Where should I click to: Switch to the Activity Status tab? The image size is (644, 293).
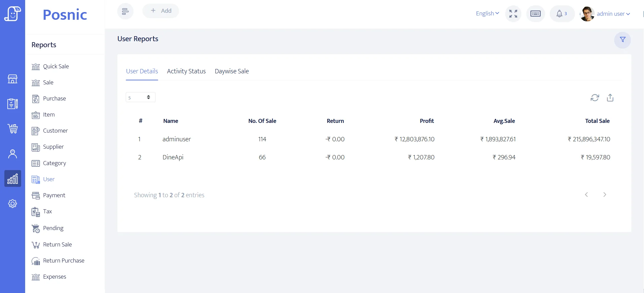pos(186,71)
